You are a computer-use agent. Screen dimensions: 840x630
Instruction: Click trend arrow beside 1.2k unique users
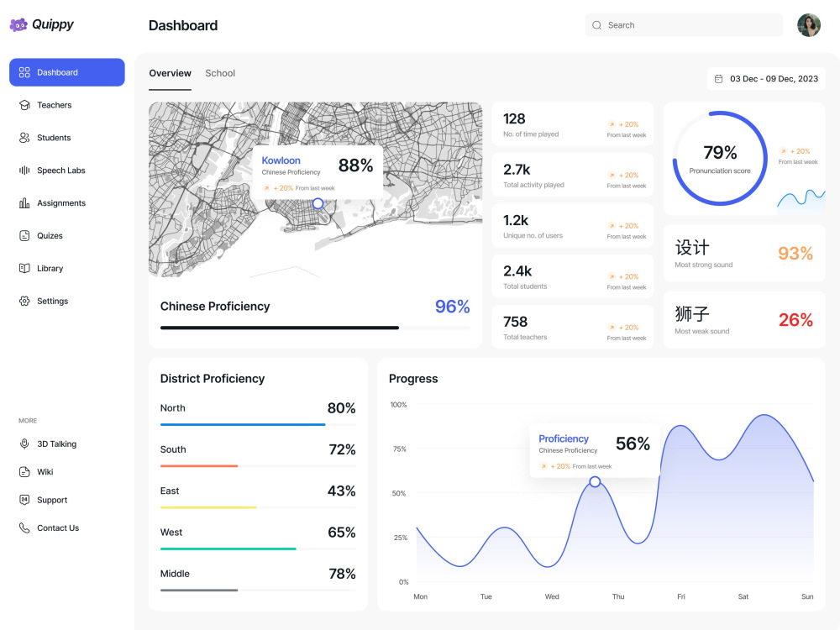tap(612, 226)
